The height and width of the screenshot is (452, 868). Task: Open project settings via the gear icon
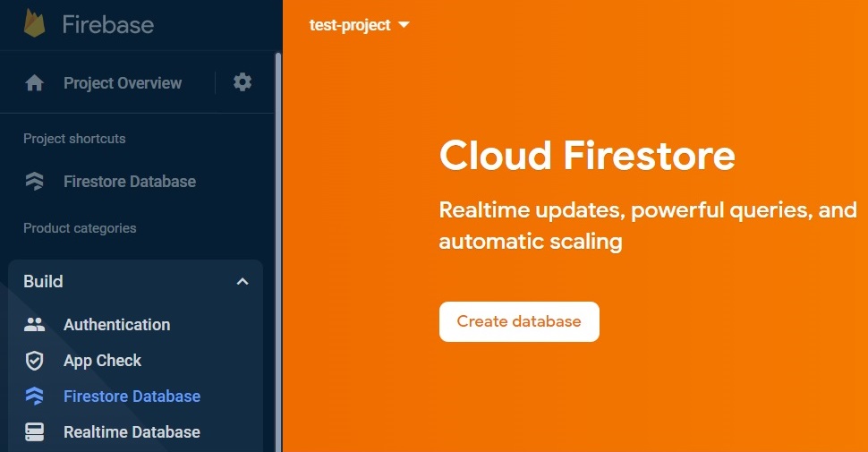[x=242, y=82]
